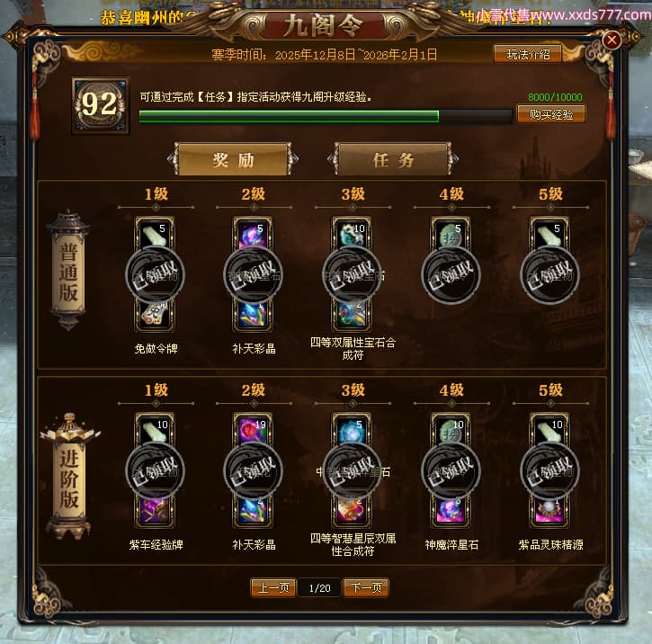Click the 已领取 stamp on 普通版 4级
This screenshot has width=652, height=644.
click(451, 275)
